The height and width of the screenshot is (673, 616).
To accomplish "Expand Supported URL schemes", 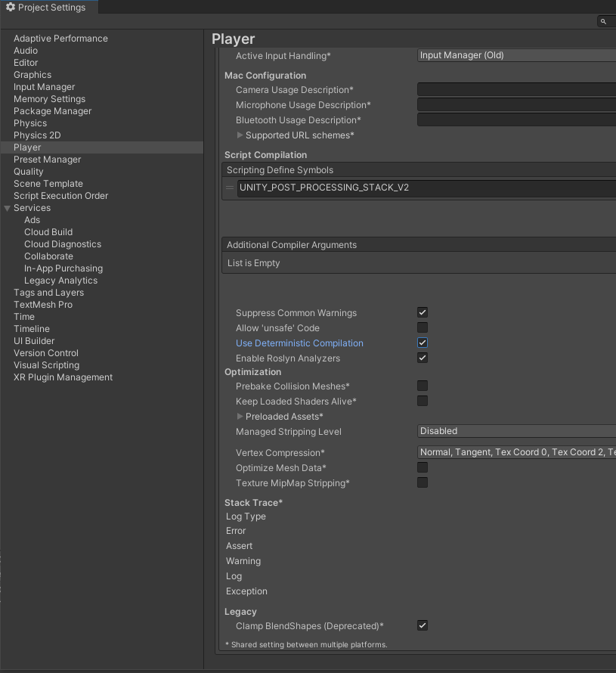I will coord(240,135).
